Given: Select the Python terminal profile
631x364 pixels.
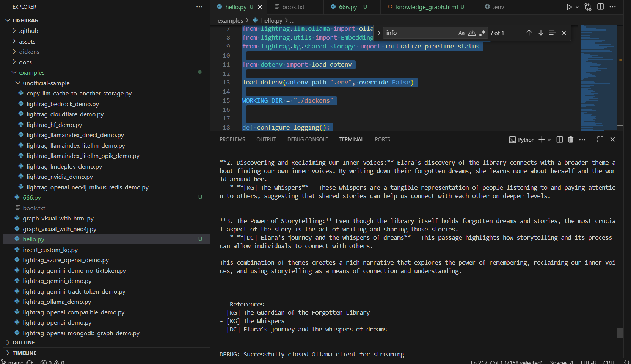Looking at the screenshot, I should point(522,140).
